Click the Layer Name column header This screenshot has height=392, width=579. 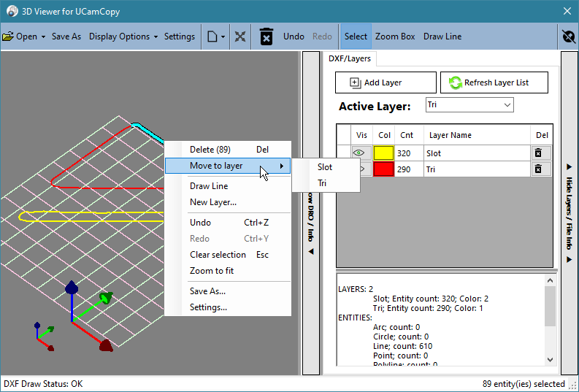tap(477, 135)
